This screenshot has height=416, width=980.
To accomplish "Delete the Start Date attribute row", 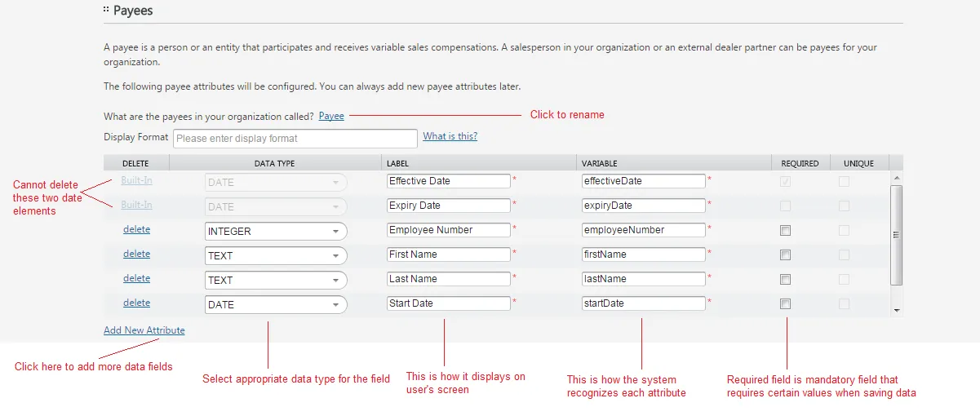I will (x=136, y=303).
